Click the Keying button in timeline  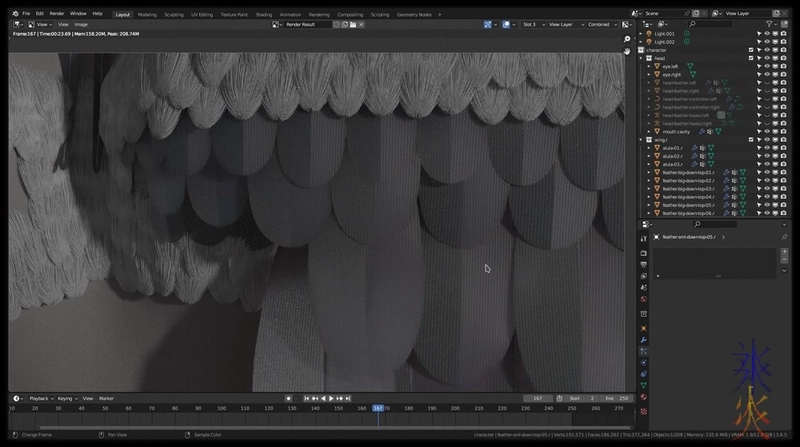(x=66, y=398)
